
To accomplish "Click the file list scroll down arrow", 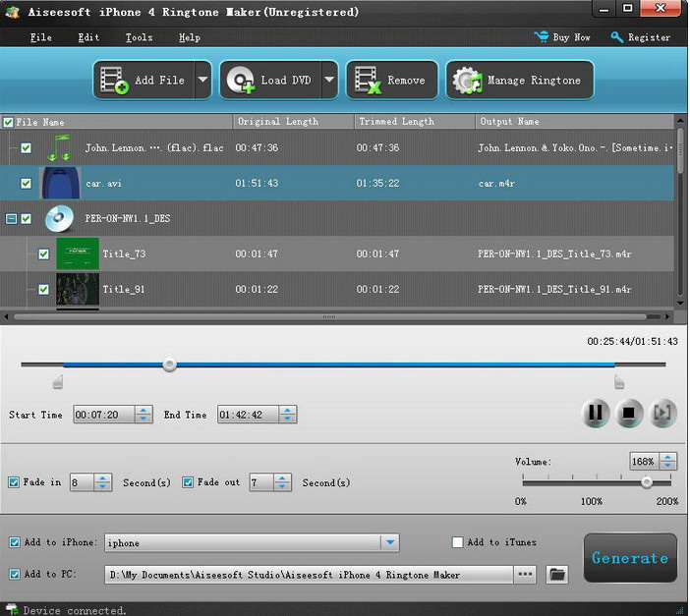I will coord(680,303).
